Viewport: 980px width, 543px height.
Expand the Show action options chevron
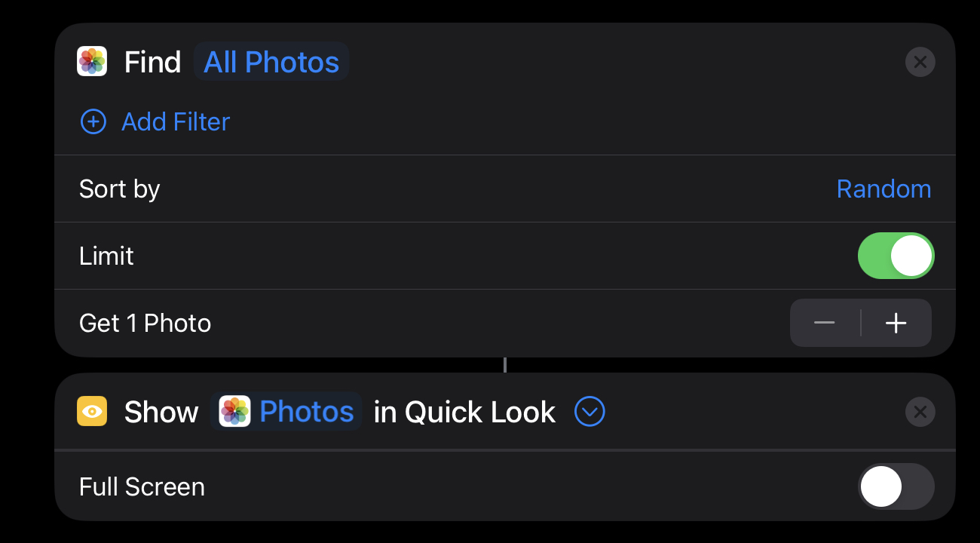[590, 412]
